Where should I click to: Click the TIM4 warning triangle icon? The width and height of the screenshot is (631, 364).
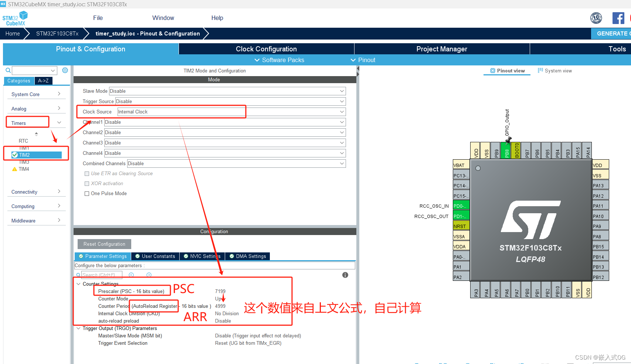[15, 169]
